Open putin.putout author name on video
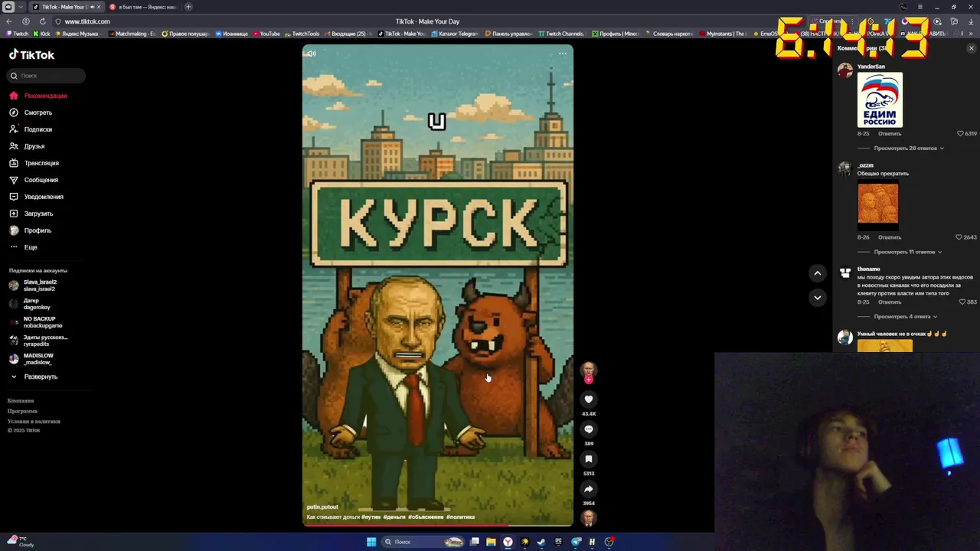Screen dimensions: 980x551 click(322, 507)
